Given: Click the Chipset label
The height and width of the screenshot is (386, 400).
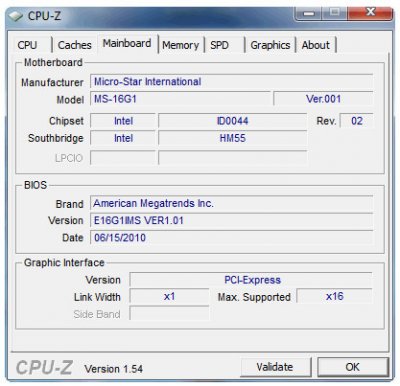Looking at the screenshot, I should [66, 121].
